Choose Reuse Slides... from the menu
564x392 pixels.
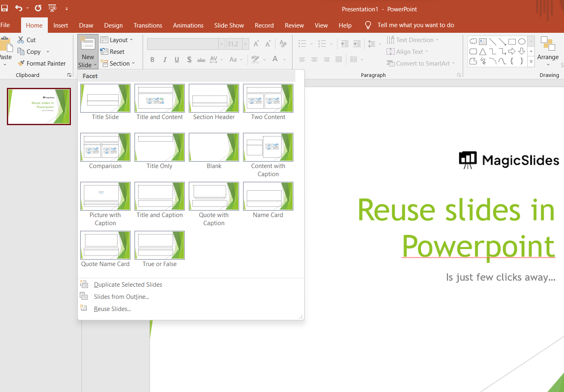click(x=112, y=309)
